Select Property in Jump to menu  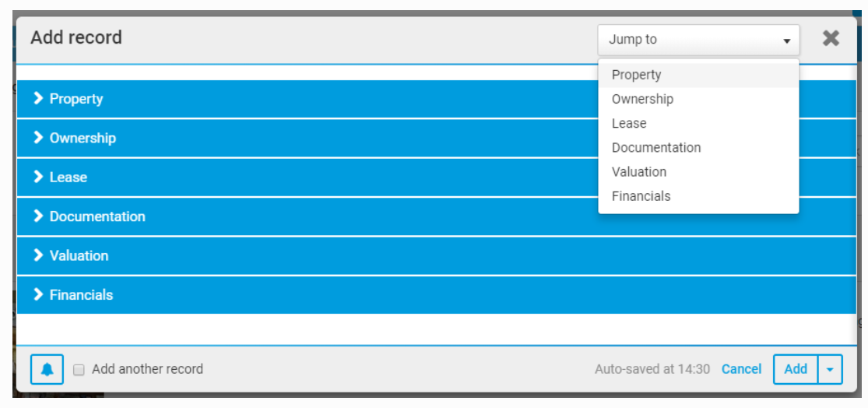[636, 75]
